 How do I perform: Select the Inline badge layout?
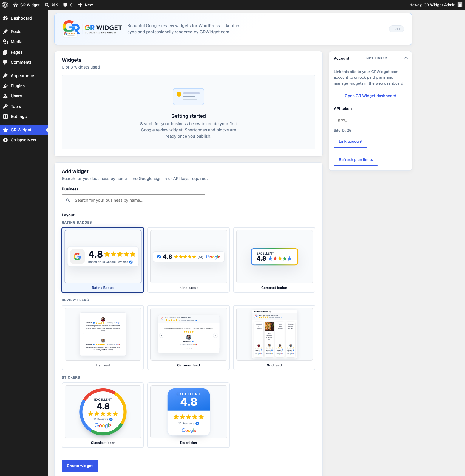pyautogui.click(x=189, y=260)
